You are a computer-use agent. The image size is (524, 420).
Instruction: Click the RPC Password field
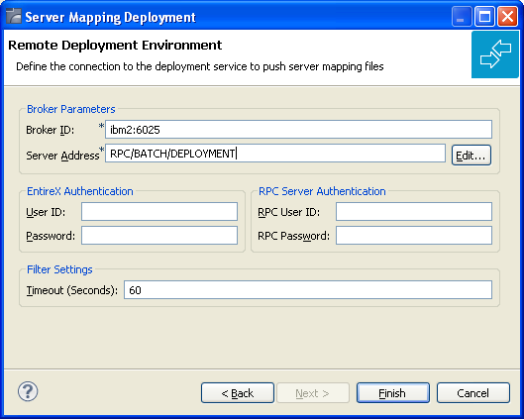pos(414,235)
